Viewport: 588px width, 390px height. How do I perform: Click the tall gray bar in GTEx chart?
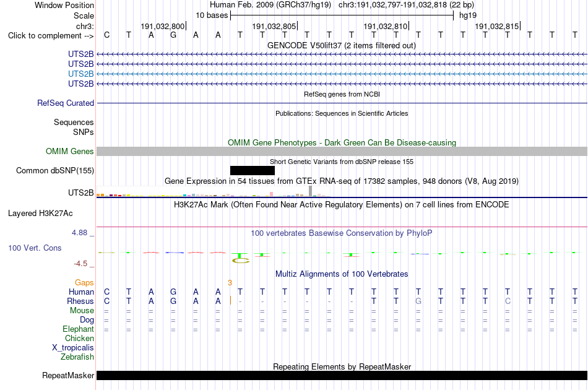coord(310,191)
